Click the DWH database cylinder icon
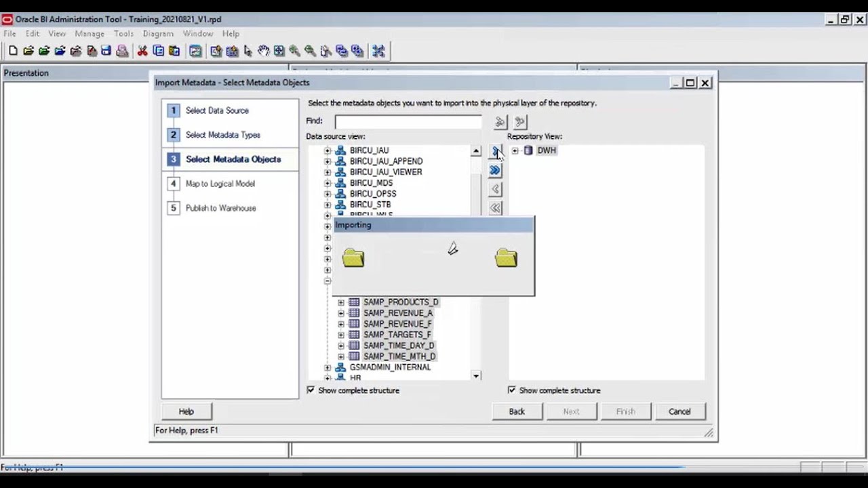This screenshot has height=488, width=868. pyautogui.click(x=528, y=150)
